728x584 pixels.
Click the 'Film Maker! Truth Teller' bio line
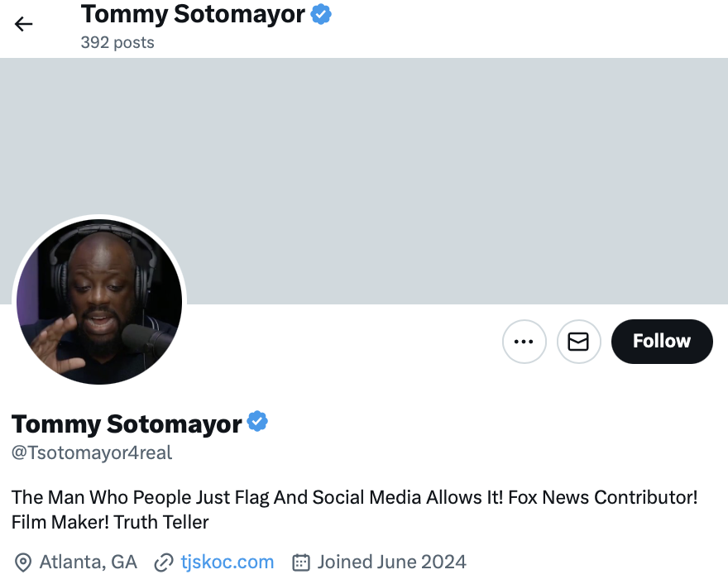tap(110, 522)
